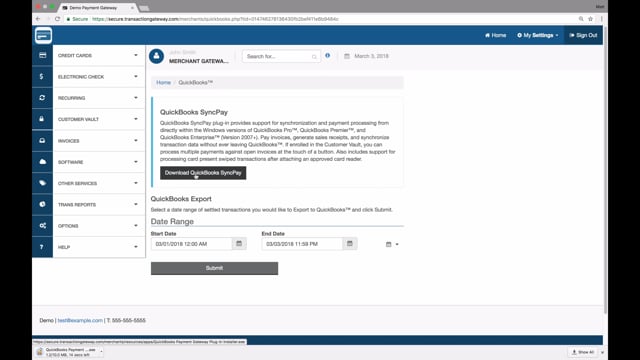640x360 pixels.
Task: Click the QuickBooks SyncPay heading
Action: [194, 112]
